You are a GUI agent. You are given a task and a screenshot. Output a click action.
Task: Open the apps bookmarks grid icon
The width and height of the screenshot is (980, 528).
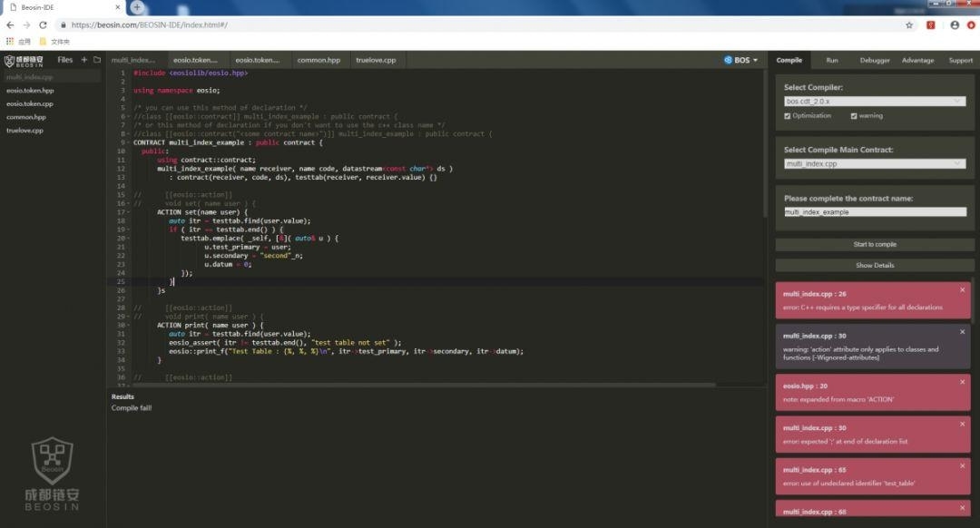coord(10,41)
